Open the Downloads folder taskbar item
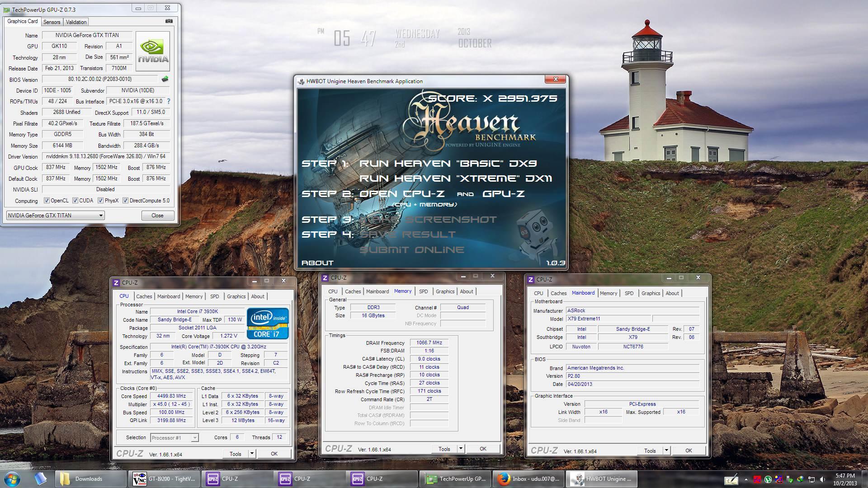 pos(91,479)
